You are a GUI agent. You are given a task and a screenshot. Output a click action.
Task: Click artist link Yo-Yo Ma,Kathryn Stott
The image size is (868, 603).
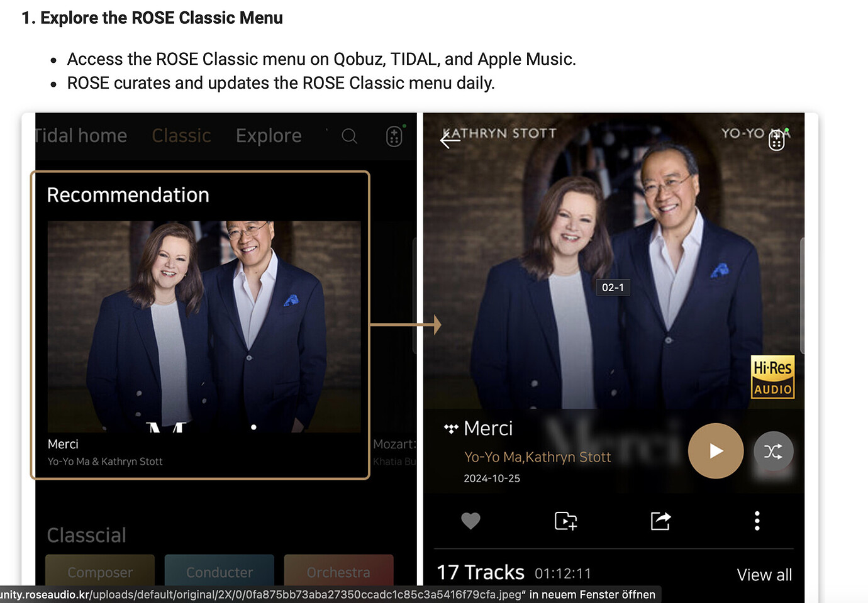(x=538, y=457)
